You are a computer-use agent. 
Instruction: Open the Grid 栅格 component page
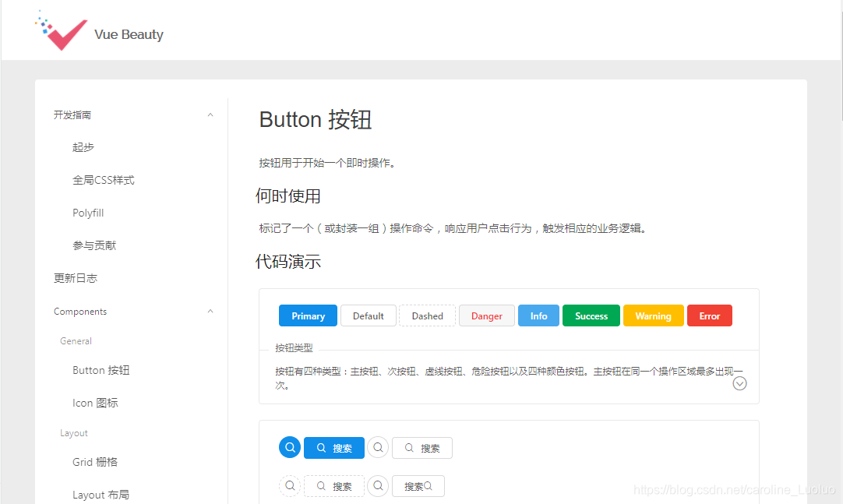pos(94,461)
